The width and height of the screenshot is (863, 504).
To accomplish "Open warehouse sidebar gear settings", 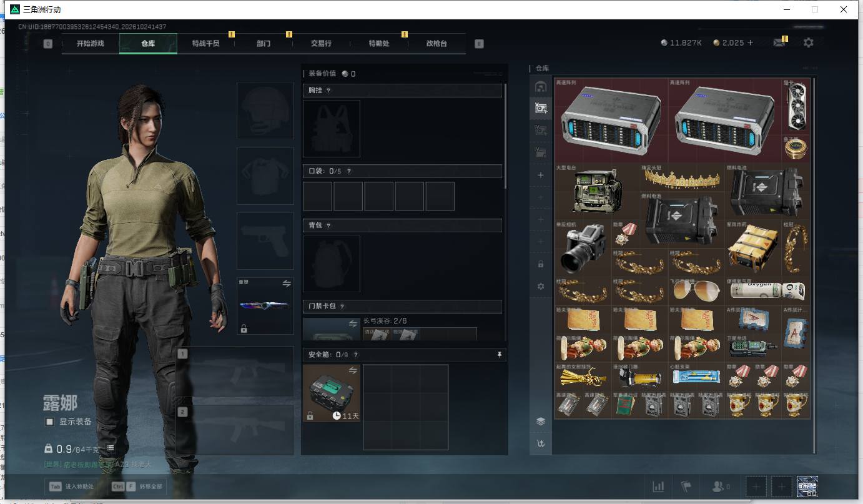I will (541, 286).
